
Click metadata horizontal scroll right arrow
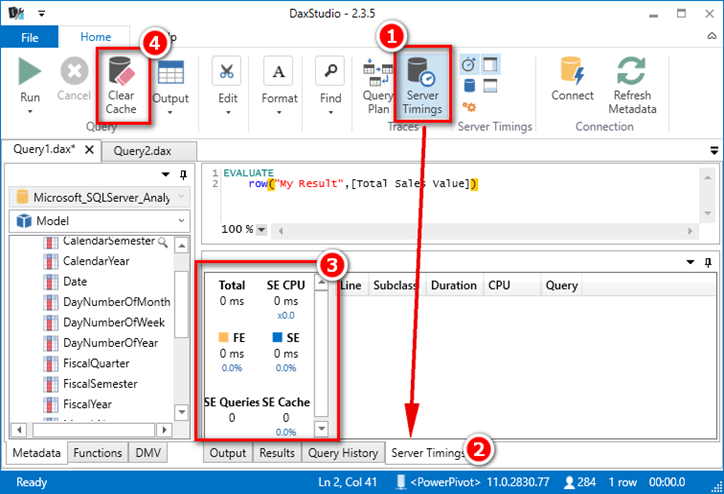coord(164,430)
